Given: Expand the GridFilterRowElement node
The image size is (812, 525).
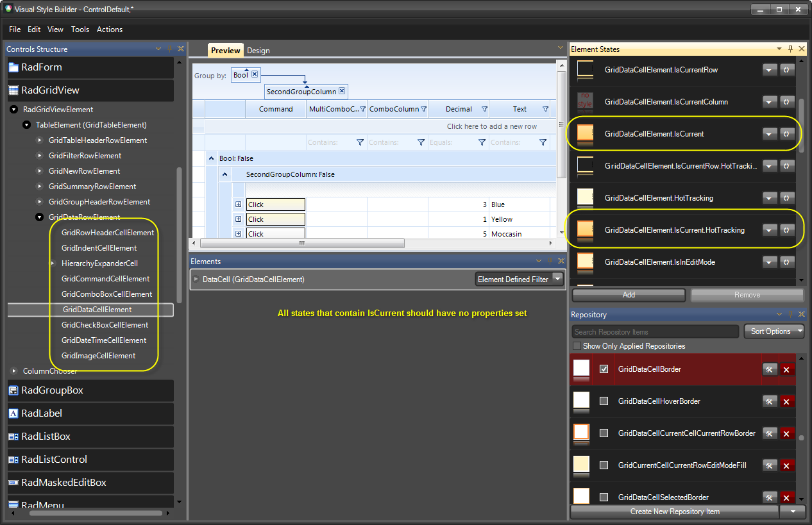Looking at the screenshot, I should click(39, 156).
